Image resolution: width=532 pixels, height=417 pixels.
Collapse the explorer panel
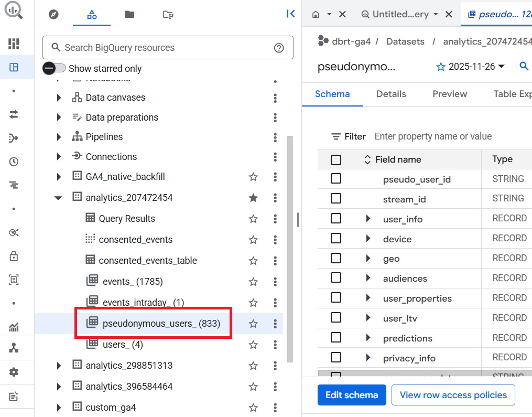coord(291,14)
